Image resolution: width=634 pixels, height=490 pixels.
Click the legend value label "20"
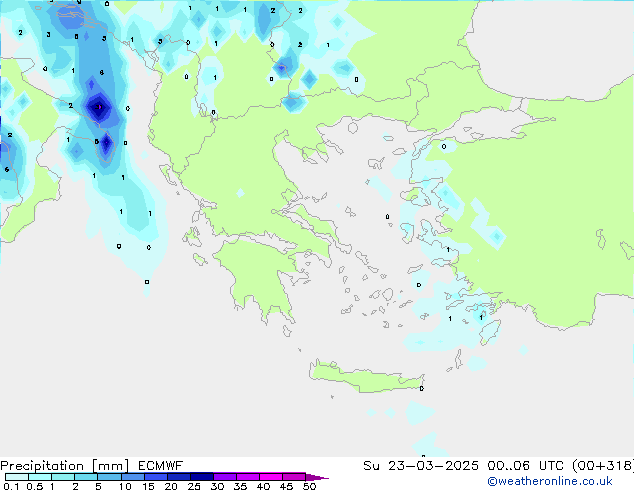(171, 486)
